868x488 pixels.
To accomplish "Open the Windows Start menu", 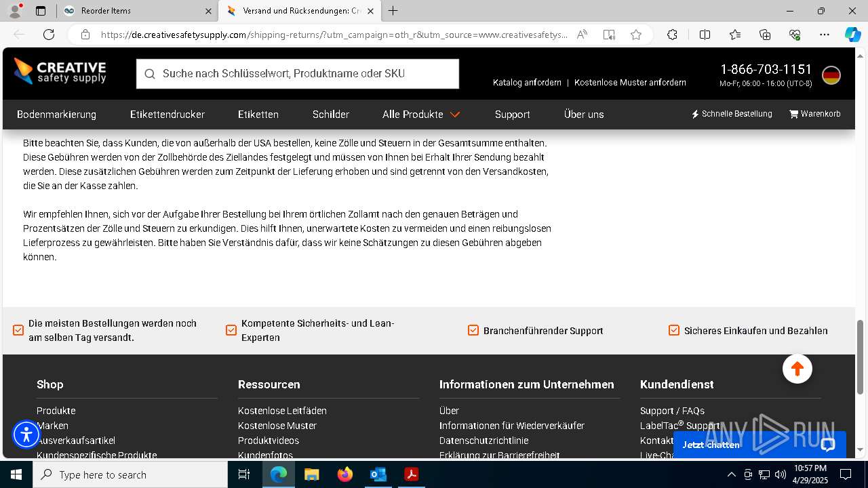I will [x=16, y=474].
